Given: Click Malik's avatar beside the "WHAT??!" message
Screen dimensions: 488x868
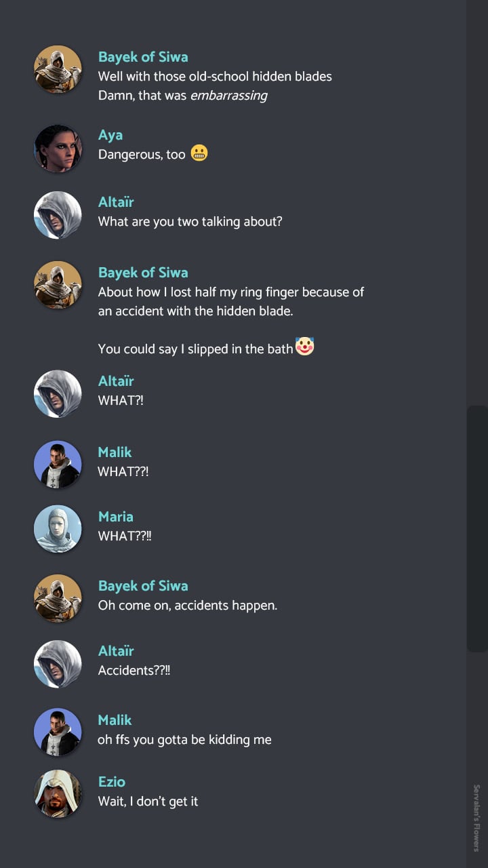Looking at the screenshot, I should coord(58,465).
